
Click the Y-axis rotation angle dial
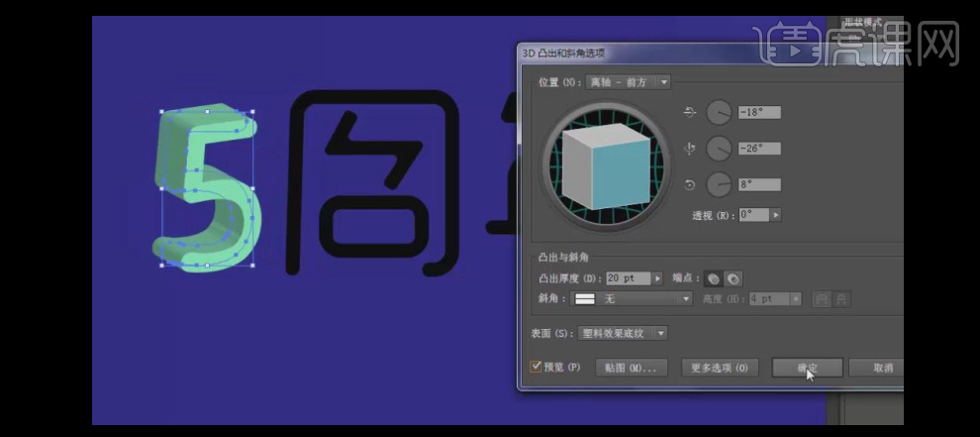click(719, 149)
